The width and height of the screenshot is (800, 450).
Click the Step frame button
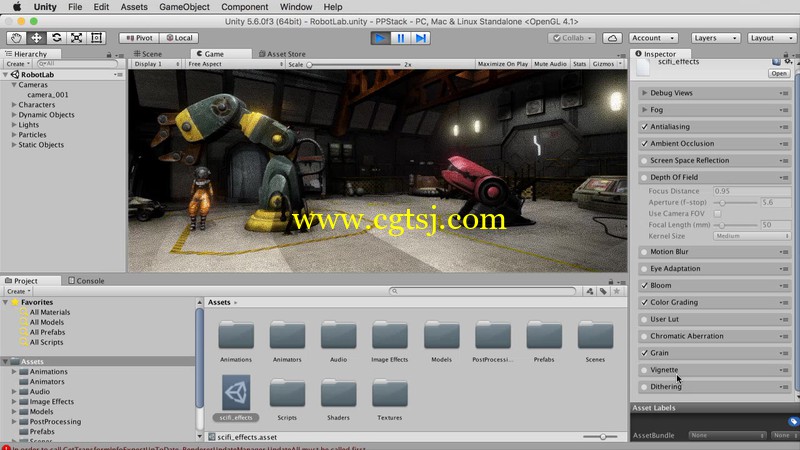[x=420, y=38]
